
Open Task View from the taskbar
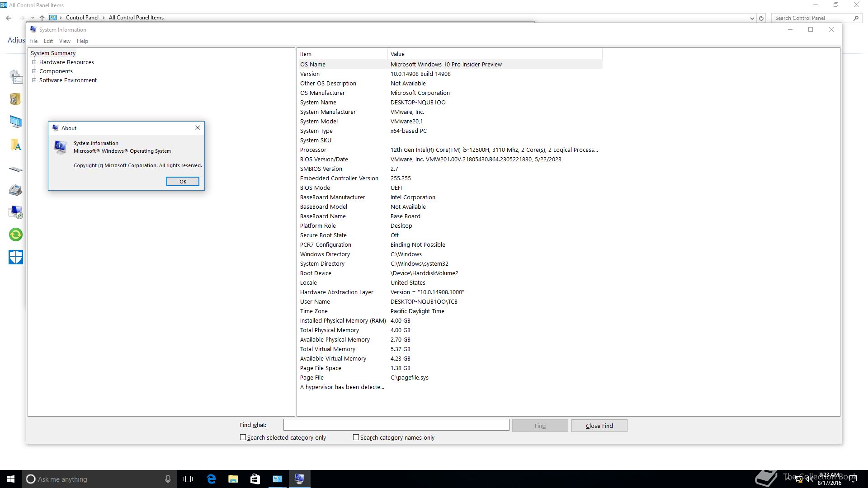coord(188,479)
